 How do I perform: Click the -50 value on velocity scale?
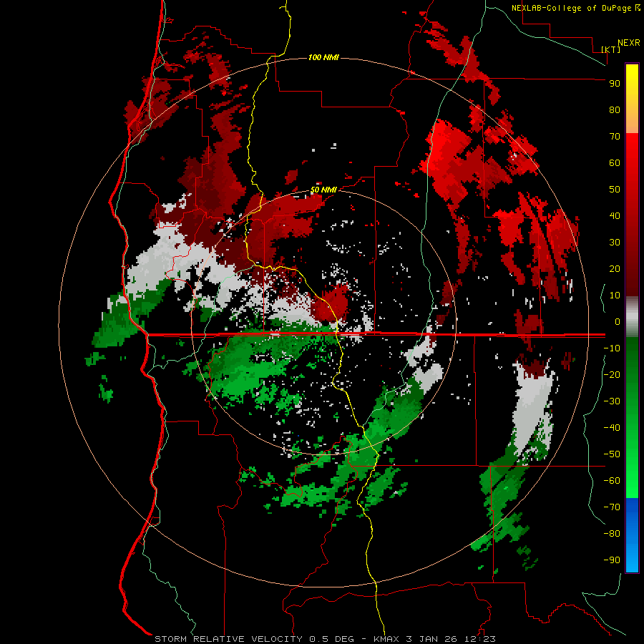612,454
